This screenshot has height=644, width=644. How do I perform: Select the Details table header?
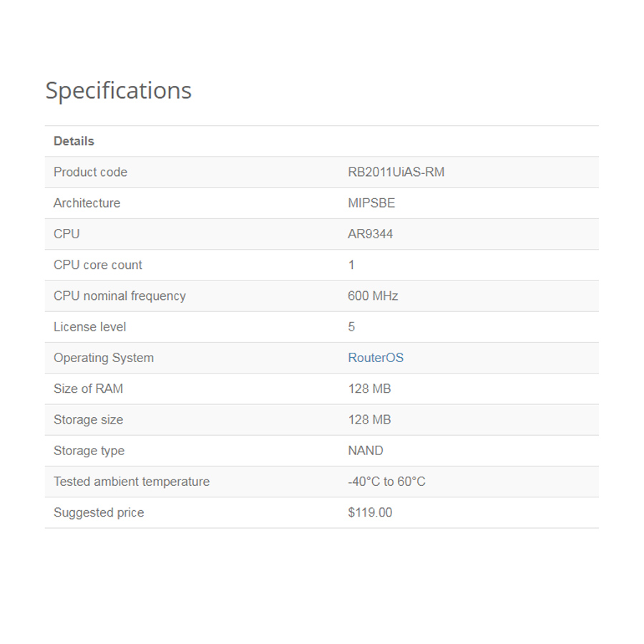pos(74,141)
